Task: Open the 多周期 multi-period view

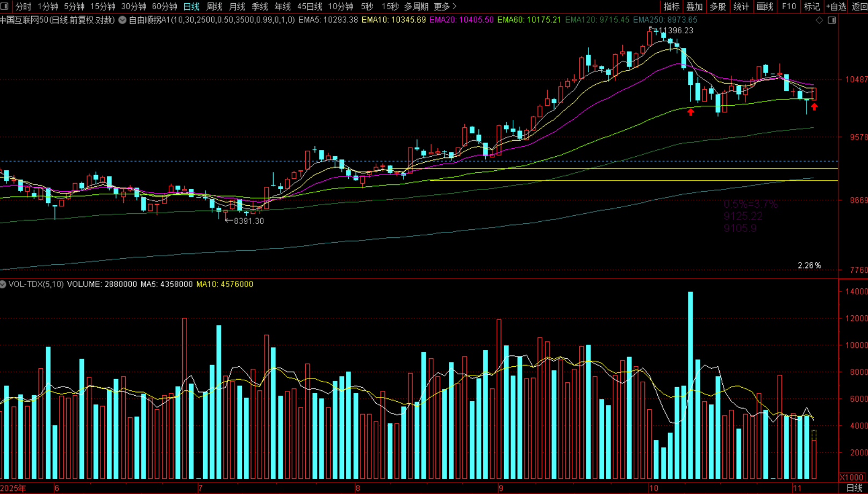Action: (x=416, y=6)
